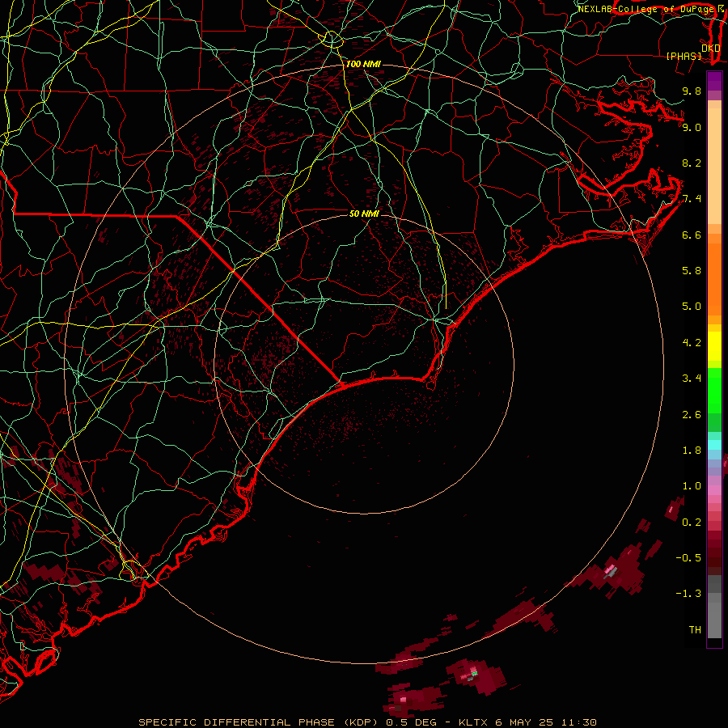Viewport: 728px width, 728px height.
Task: Click the 9.8 value on the color scale
Action: (x=692, y=91)
